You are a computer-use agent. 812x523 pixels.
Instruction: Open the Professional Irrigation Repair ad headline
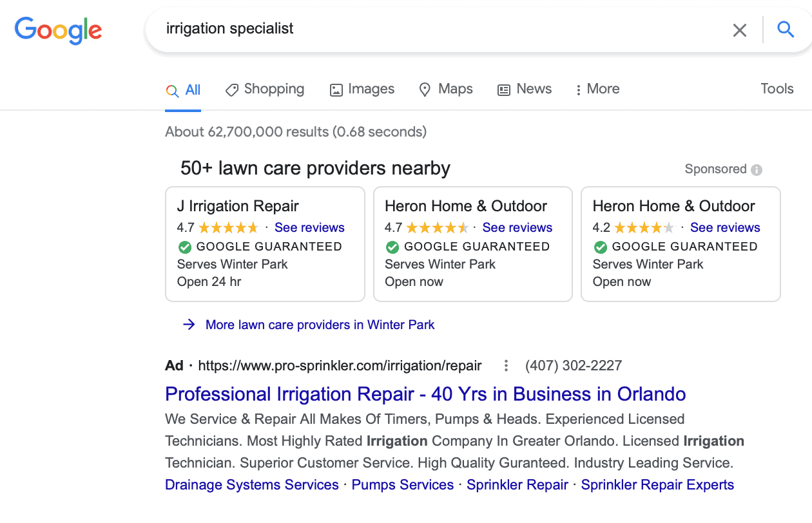click(425, 394)
